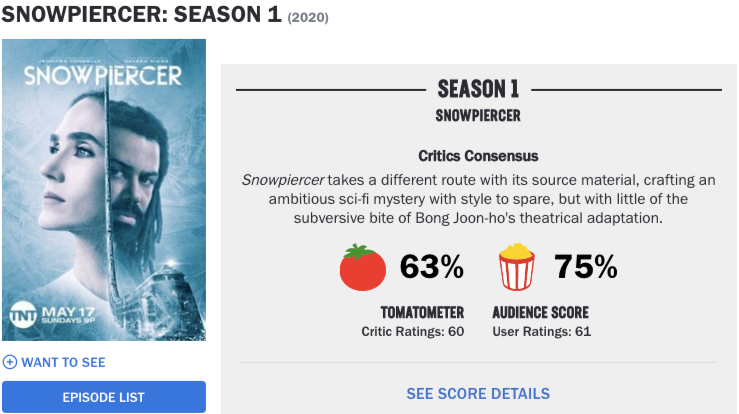Image resolution: width=739 pixels, height=414 pixels.
Task: Click the 63% Tomatometer score
Action: (x=431, y=267)
